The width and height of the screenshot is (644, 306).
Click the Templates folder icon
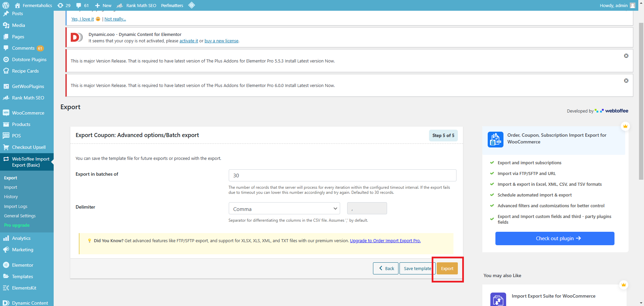[6, 276]
